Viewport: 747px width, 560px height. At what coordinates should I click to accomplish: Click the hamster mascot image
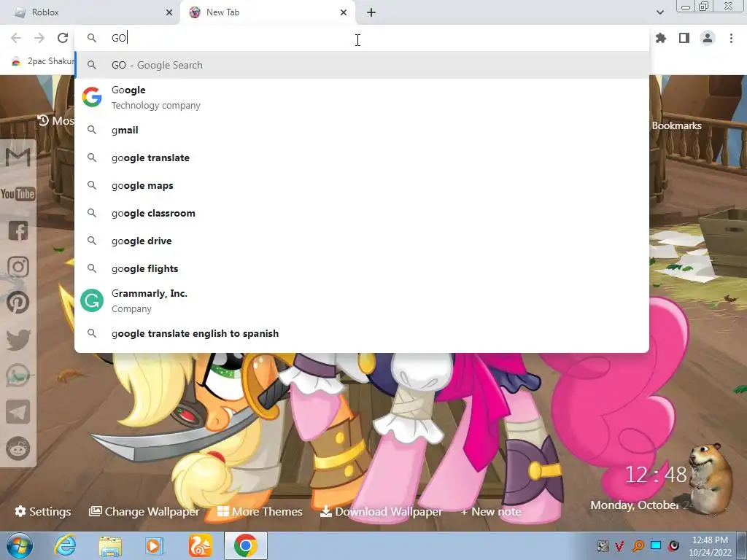pyautogui.click(x=710, y=478)
